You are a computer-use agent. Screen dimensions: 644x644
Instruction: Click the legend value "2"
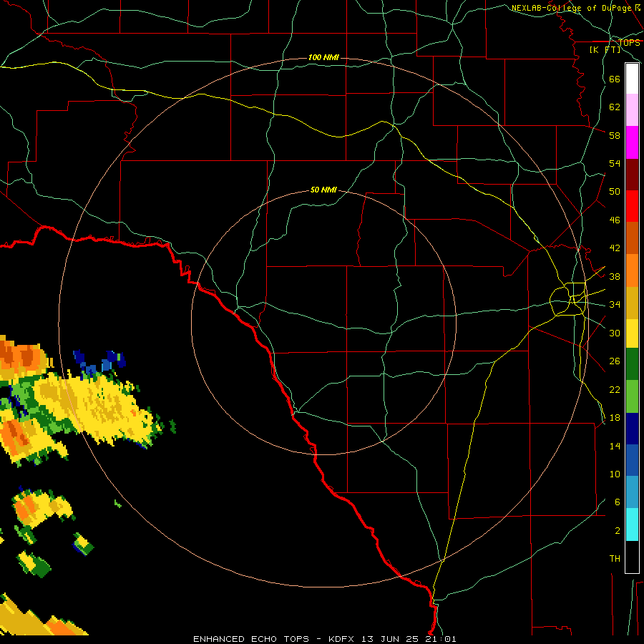pyautogui.click(x=618, y=531)
